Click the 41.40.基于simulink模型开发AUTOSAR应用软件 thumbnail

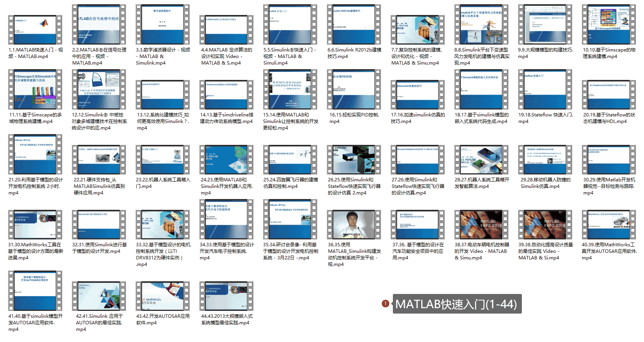click(35, 291)
